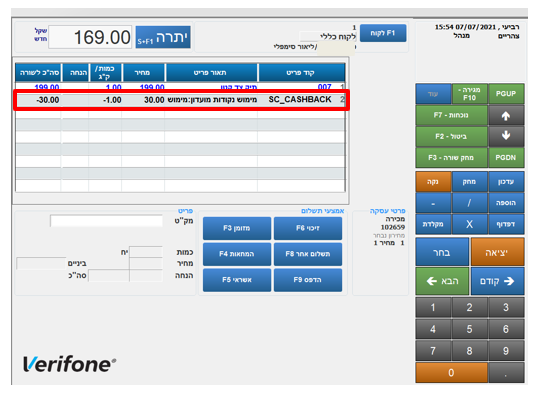
Task: Pay with cash via F3 מזומן
Action: click(x=237, y=228)
